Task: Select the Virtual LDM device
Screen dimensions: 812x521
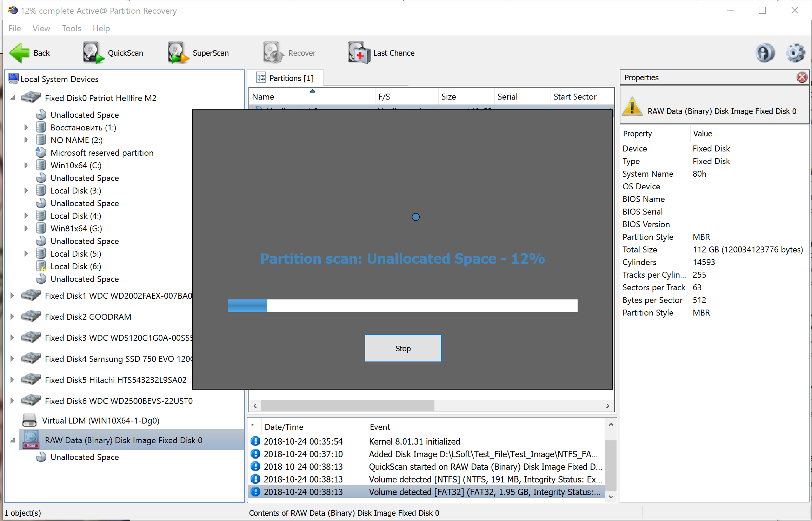Action: pyautogui.click(x=100, y=420)
